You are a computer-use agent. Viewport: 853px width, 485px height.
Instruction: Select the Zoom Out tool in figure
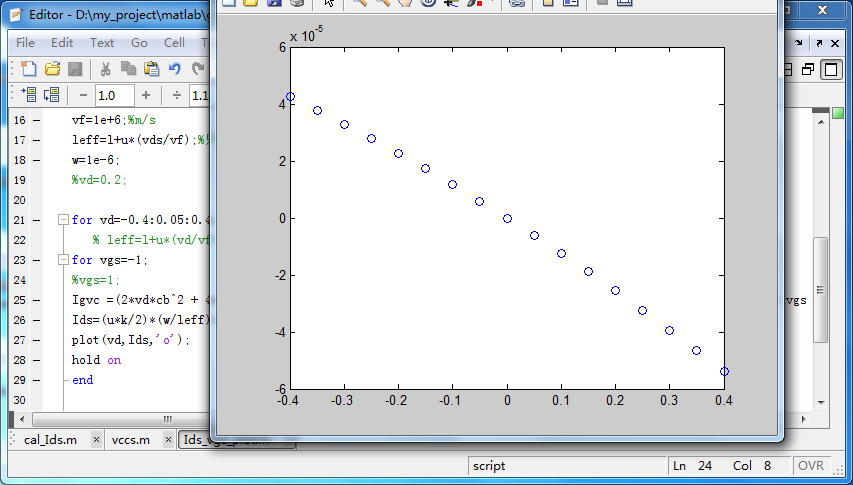pyautogui.click(x=382, y=2)
